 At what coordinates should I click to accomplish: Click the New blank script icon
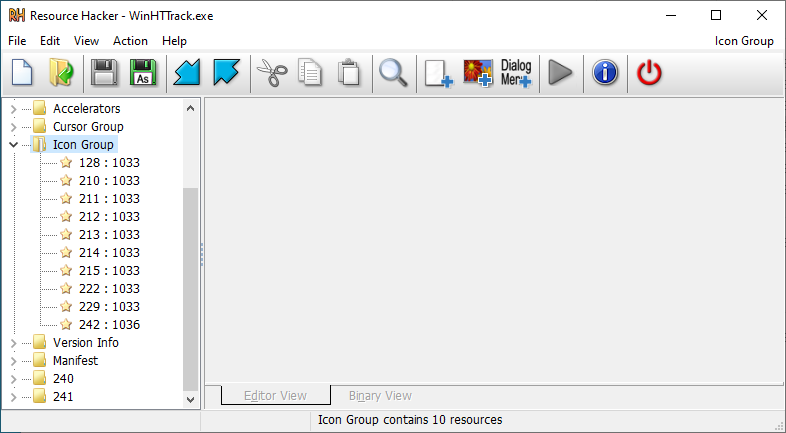22,73
